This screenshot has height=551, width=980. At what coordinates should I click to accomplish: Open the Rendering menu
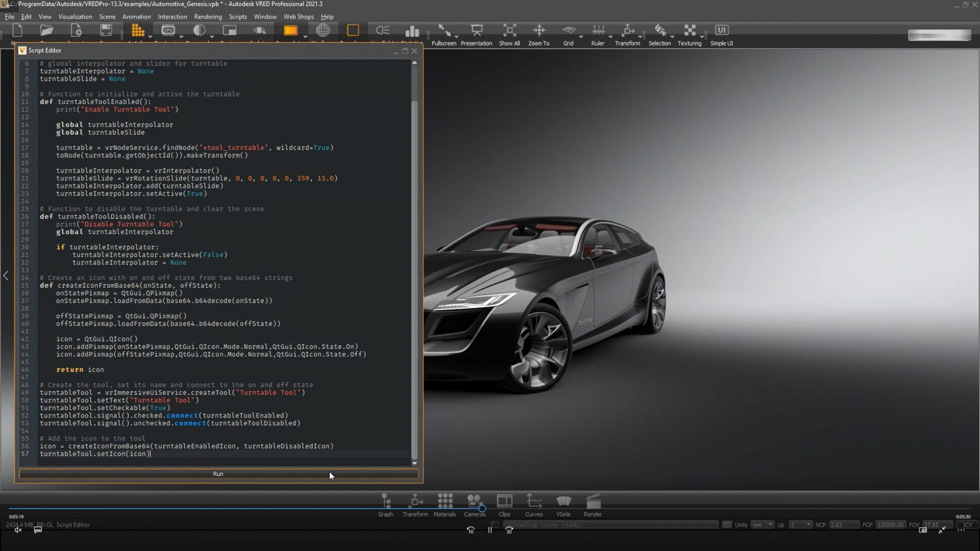point(208,16)
